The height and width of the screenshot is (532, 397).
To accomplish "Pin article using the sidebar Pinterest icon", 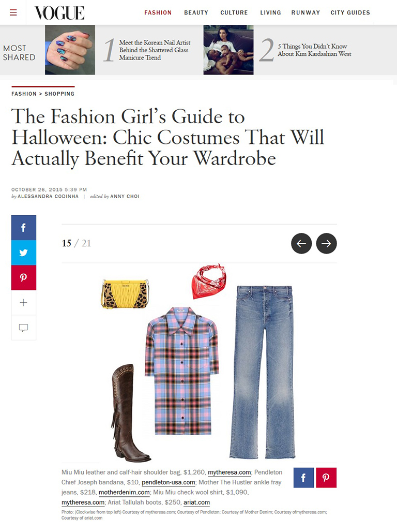I will click(23, 277).
